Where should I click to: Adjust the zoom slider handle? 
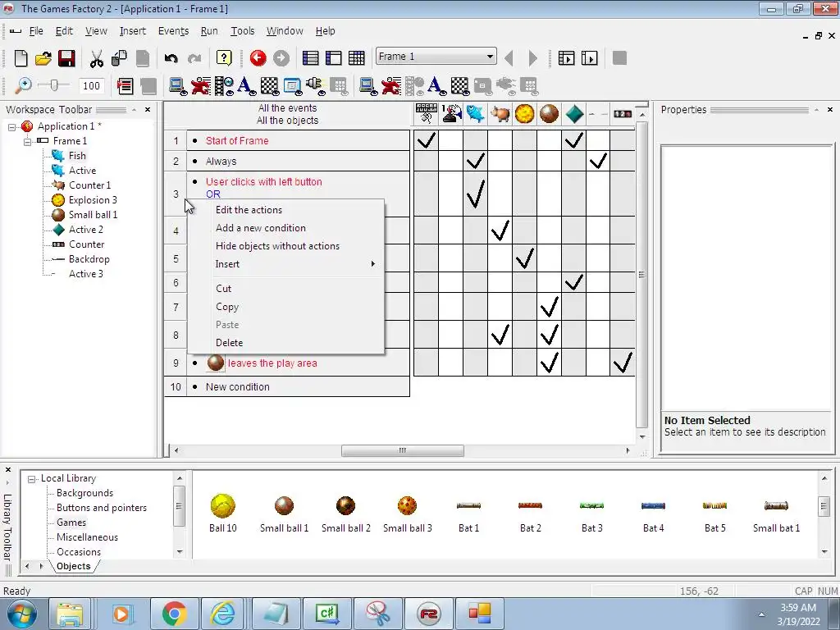[53, 85]
